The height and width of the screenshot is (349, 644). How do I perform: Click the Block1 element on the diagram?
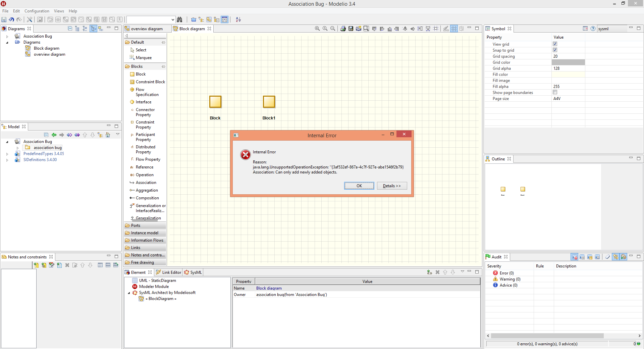pyautogui.click(x=269, y=102)
